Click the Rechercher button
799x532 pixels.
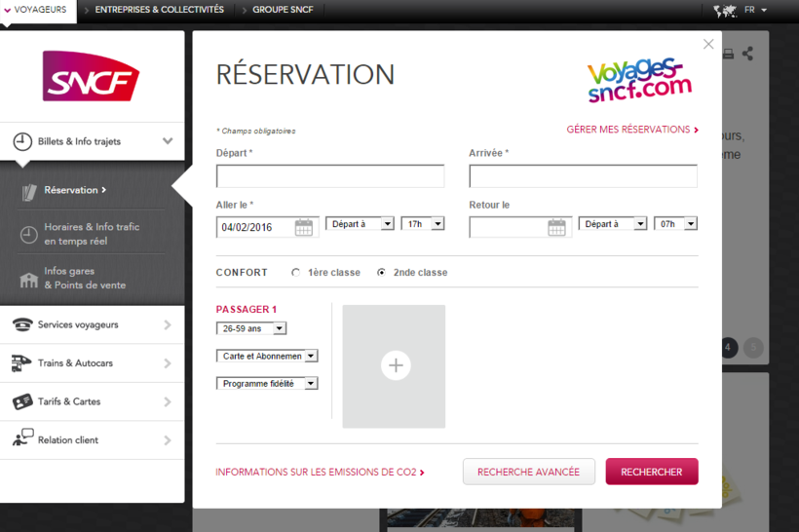651,472
